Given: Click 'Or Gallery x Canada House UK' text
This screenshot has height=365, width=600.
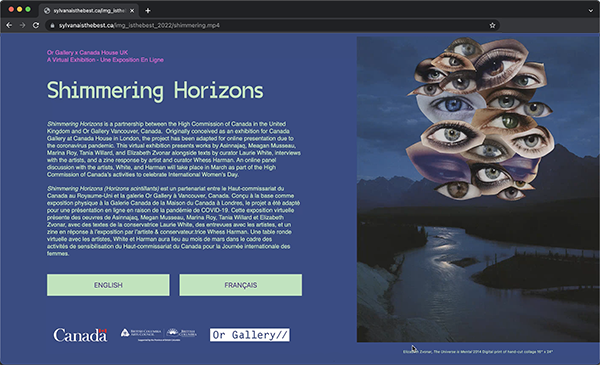Looking at the screenshot, I should point(87,52).
